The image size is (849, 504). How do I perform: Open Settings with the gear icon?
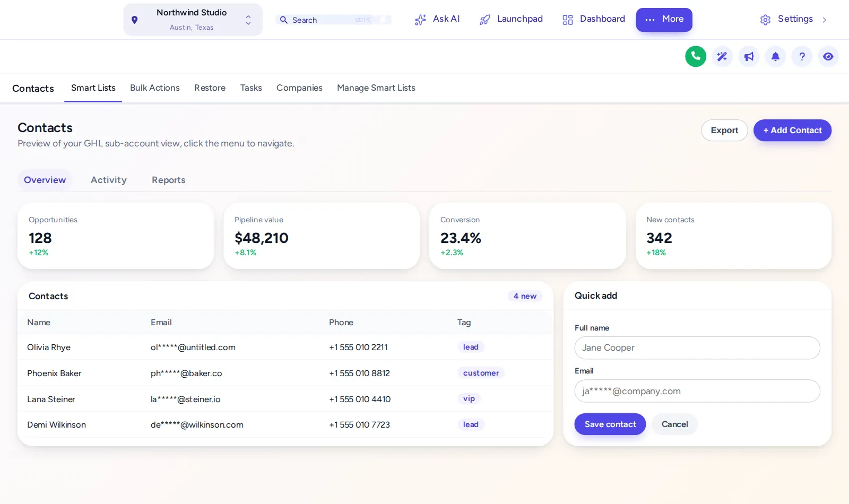(x=786, y=19)
